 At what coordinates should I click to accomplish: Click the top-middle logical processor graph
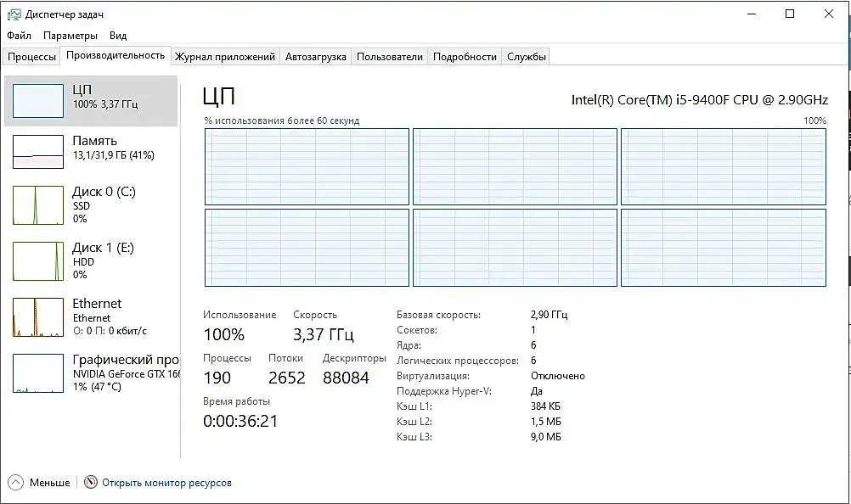pyautogui.click(x=515, y=166)
